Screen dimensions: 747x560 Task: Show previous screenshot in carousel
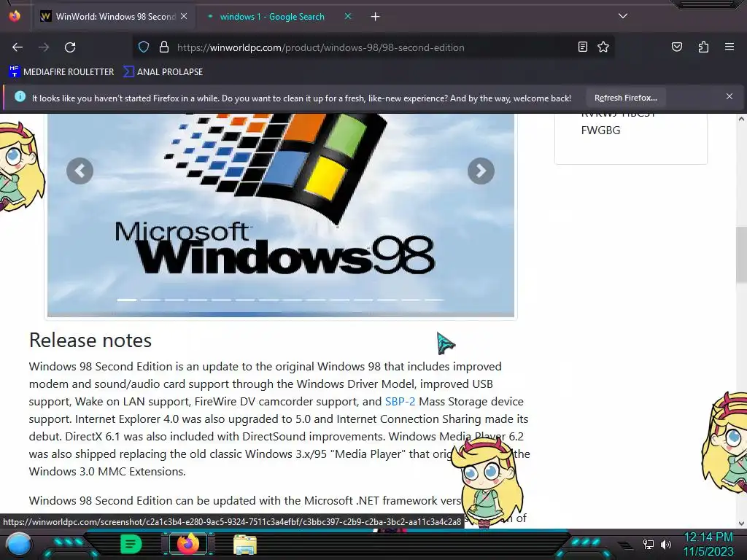[80, 171]
